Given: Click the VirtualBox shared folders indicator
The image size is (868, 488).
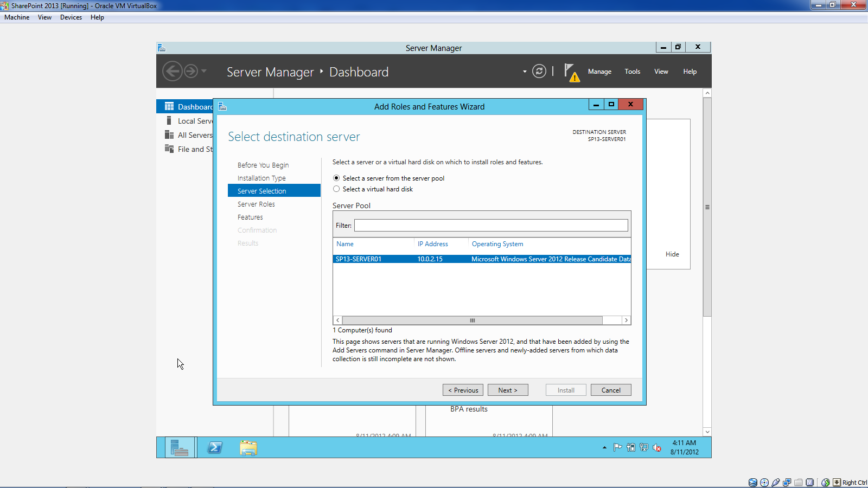Looking at the screenshot, I should click(x=799, y=483).
